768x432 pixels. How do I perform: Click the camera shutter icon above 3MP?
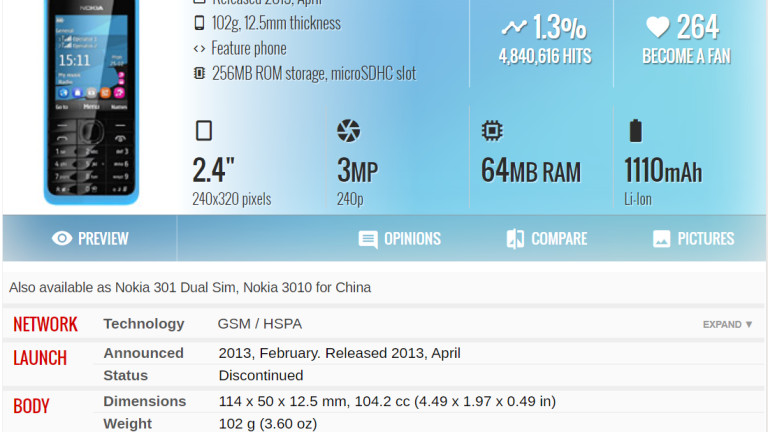pyautogui.click(x=348, y=130)
